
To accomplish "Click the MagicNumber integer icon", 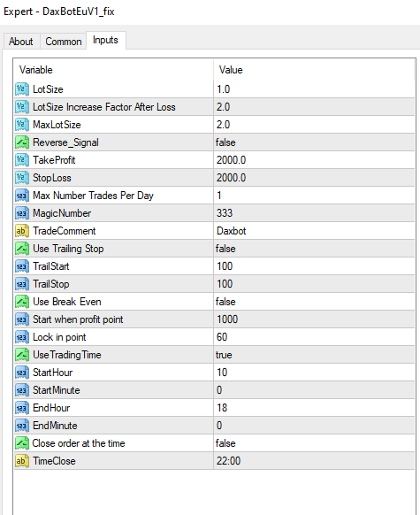I will (21, 213).
